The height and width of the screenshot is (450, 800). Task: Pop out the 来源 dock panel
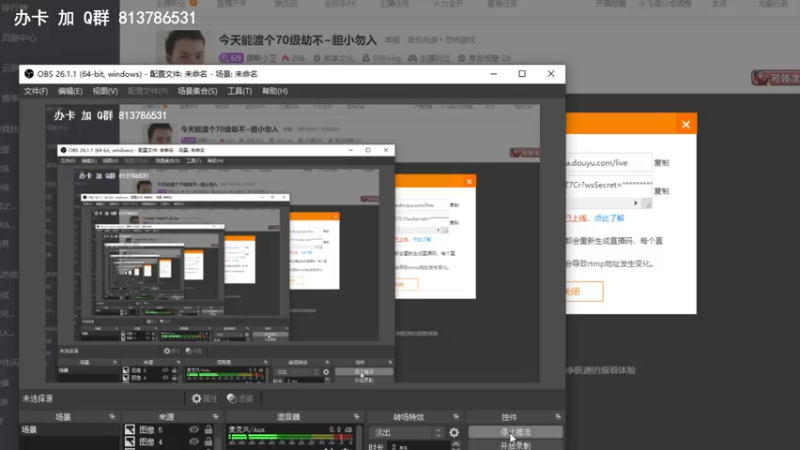click(215, 417)
